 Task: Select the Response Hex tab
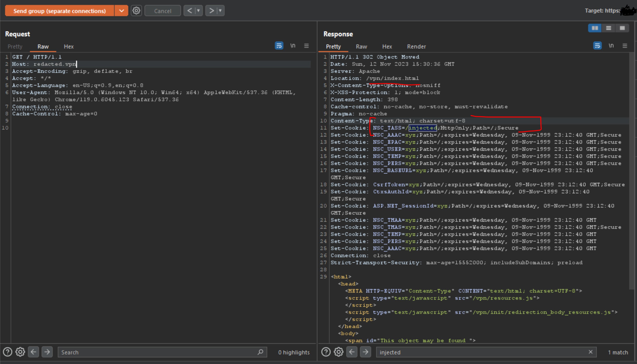[387, 47]
